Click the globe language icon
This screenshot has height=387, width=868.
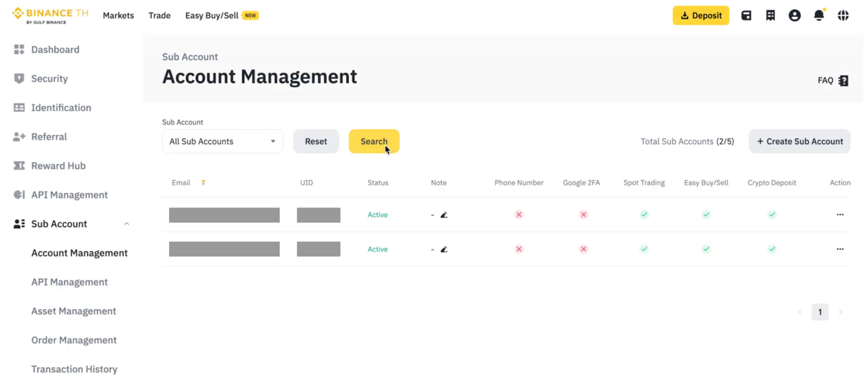(843, 16)
